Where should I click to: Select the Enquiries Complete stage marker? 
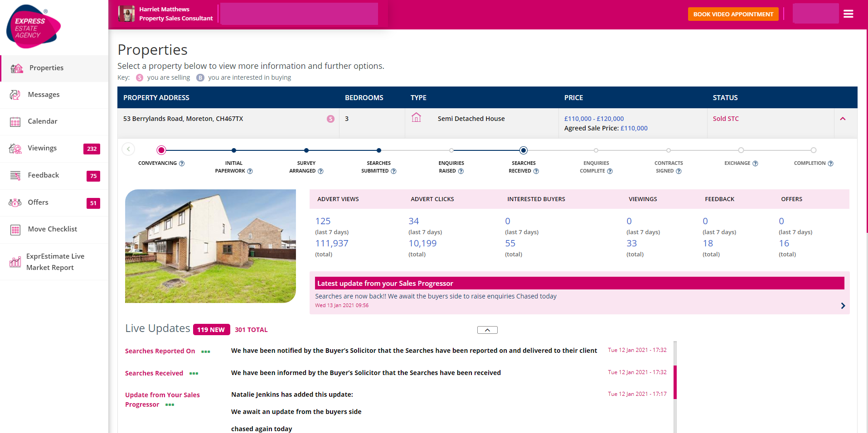click(x=596, y=150)
